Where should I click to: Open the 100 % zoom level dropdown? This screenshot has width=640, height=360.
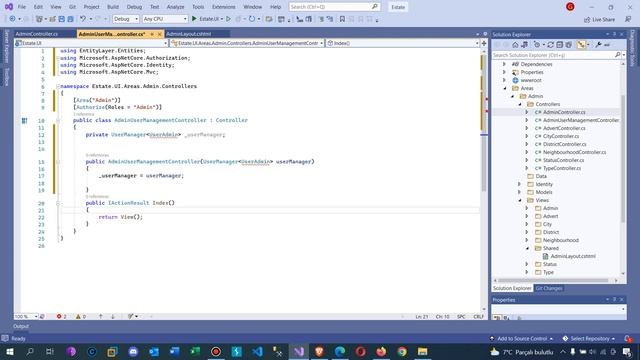click(x=26, y=316)
